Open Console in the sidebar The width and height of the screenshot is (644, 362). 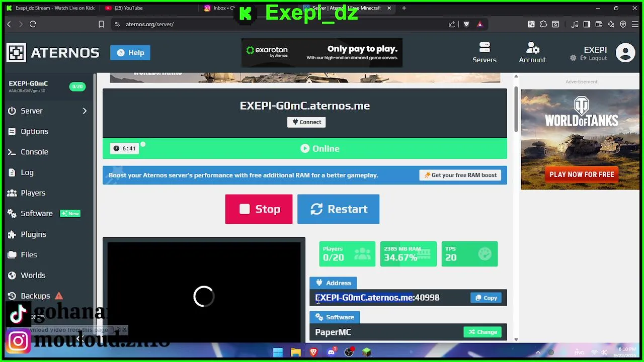click(34, 152)
